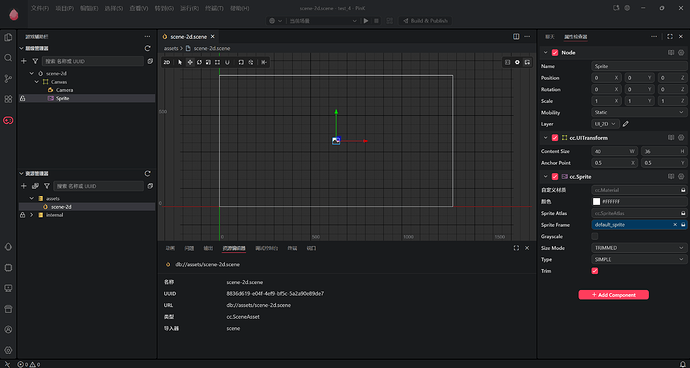
Task: Open the Mobility Static dropdown
Action: [639, 113]
